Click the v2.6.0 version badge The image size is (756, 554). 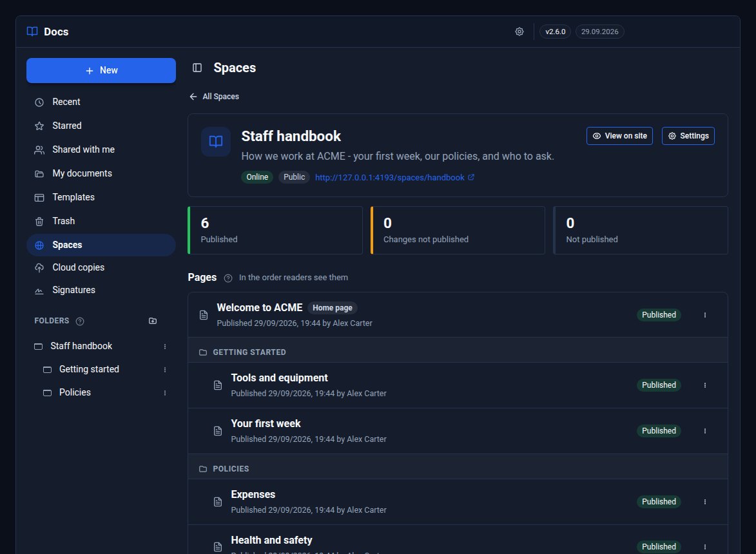[556, 32]
